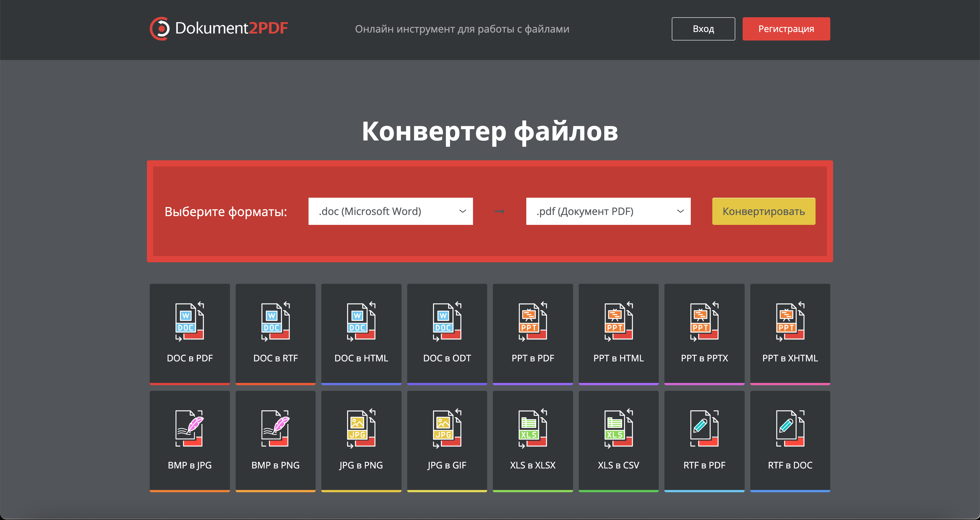The width and height of the screenshot is (980, 520).
Task: Select the DOC в RTF conversion icon
Action: 275,321
